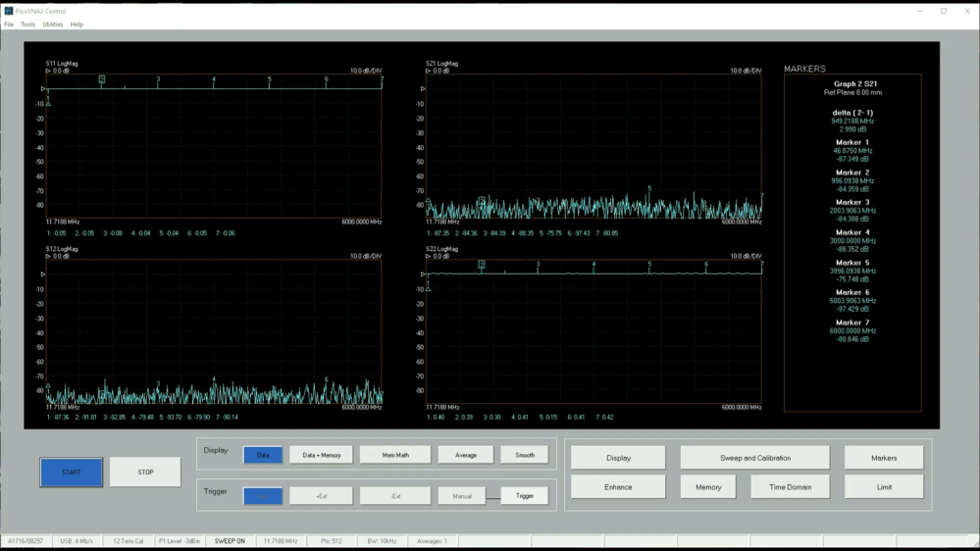Viewport: 980px width, 551px height.
Task: Open the Tools menu
Action: coord(28,25)
